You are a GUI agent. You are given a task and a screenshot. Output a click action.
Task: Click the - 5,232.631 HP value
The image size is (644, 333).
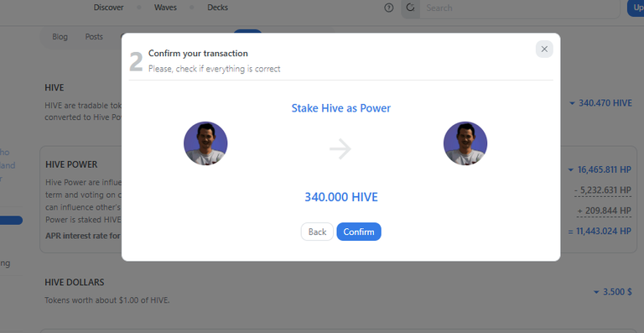[x=603, y=190]
